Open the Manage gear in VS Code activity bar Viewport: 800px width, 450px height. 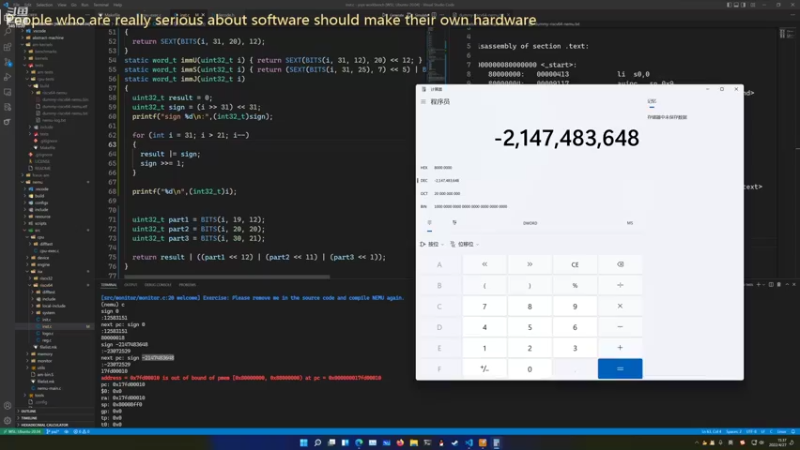tap(7, 421)
